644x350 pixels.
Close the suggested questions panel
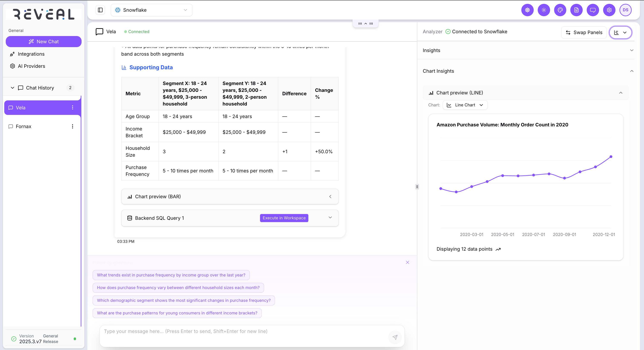coord(407,262)
